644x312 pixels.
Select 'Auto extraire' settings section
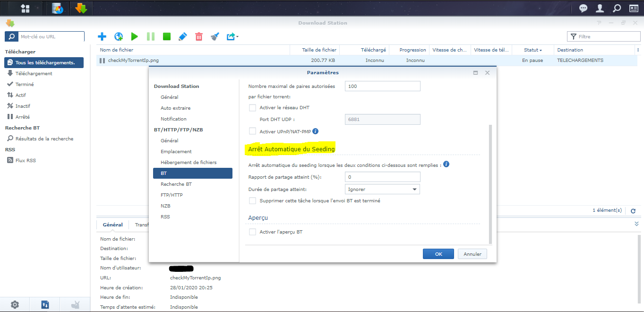[x=175, y=108]
